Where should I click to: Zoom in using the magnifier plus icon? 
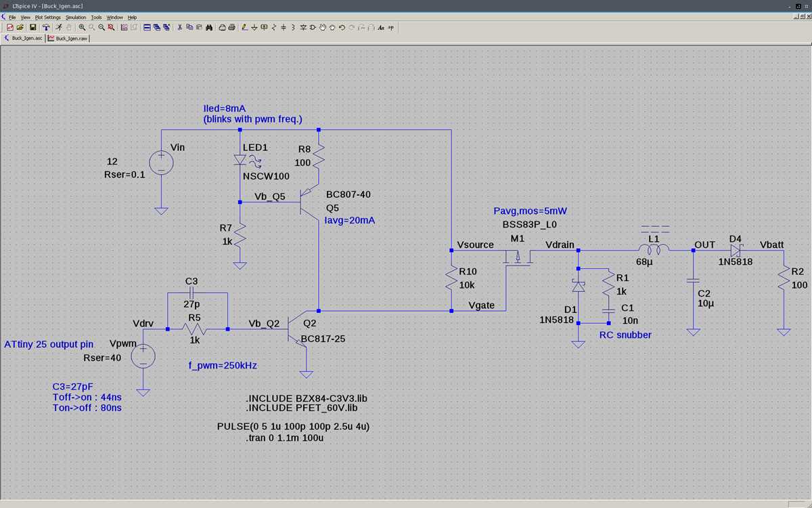82,27
